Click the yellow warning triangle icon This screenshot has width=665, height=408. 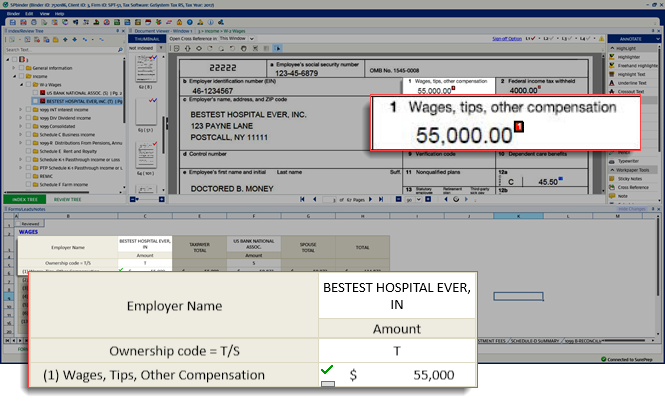pyautogui.click(x=601, y=39)
